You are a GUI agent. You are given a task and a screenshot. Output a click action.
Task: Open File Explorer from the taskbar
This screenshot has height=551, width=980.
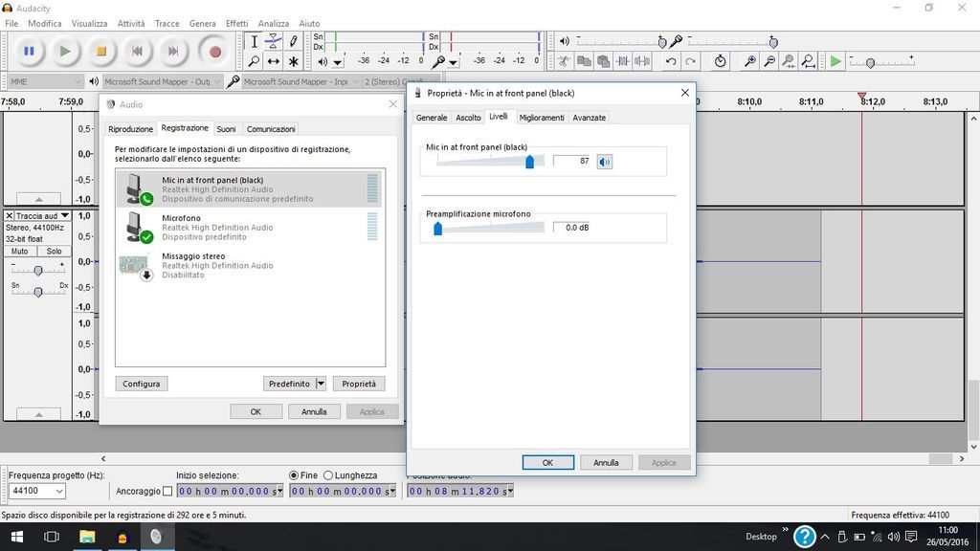(86, 537)
